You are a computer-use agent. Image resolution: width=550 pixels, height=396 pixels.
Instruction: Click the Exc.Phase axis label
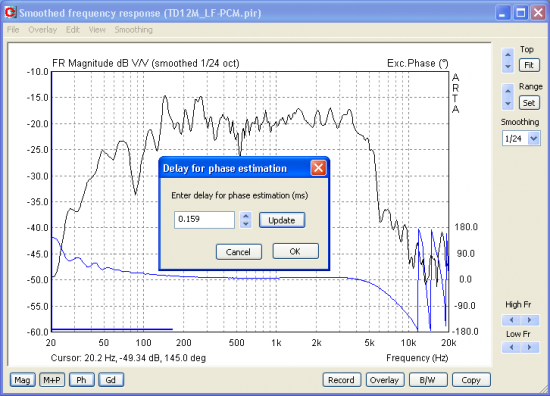tap(417, 63)
